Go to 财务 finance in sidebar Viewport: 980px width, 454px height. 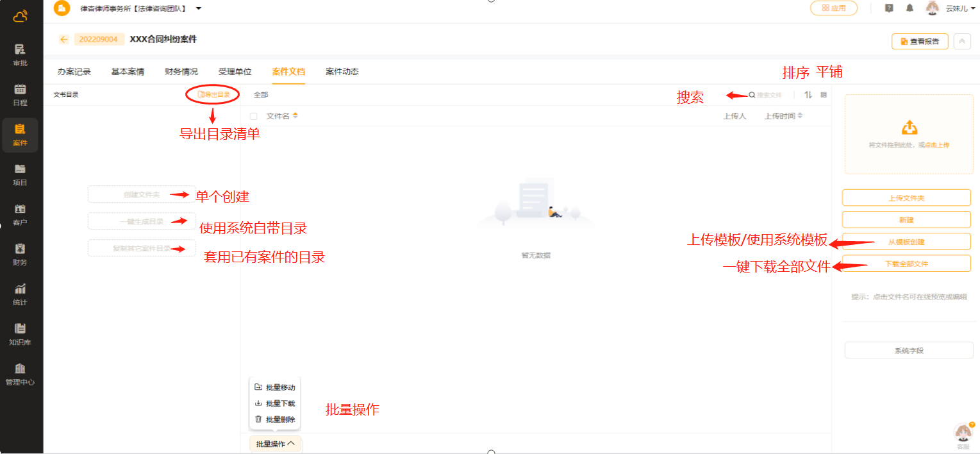click(x=20, y=253)
